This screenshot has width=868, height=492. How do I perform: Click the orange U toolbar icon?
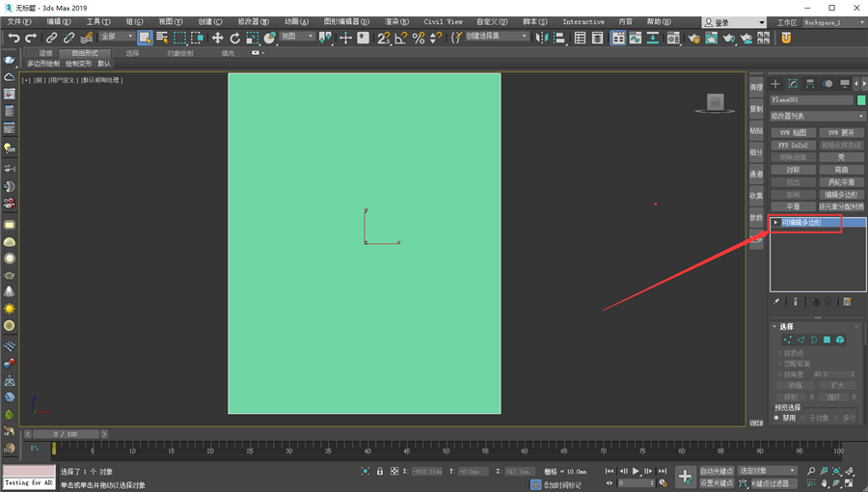pyautogui.click(x=786, y=38)
